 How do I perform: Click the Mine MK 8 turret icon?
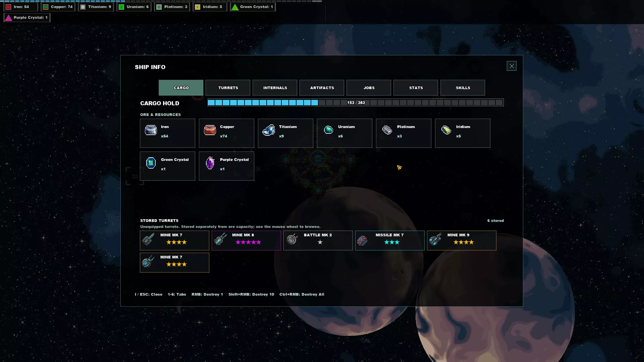[220, 239]
